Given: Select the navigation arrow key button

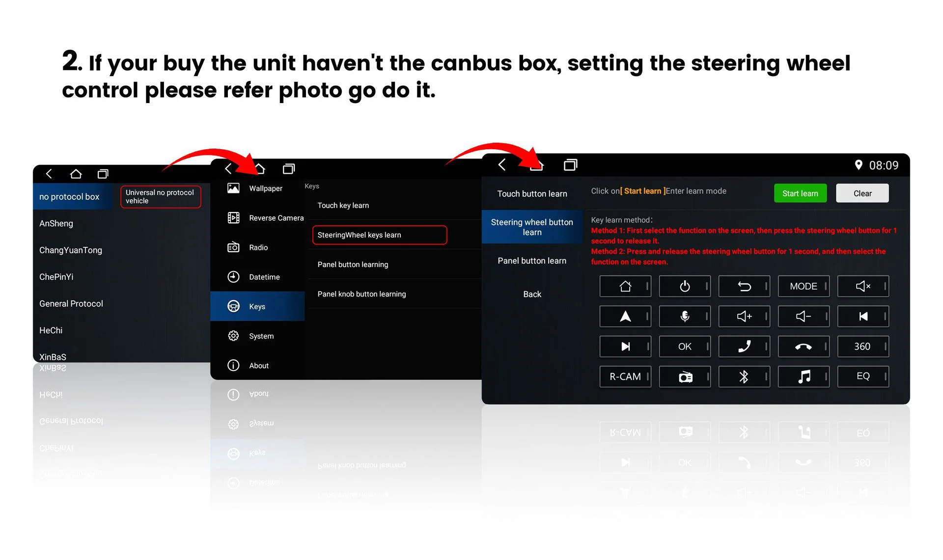Looking at the screenshot, I should pyautogui.click(x=625, y=317).
